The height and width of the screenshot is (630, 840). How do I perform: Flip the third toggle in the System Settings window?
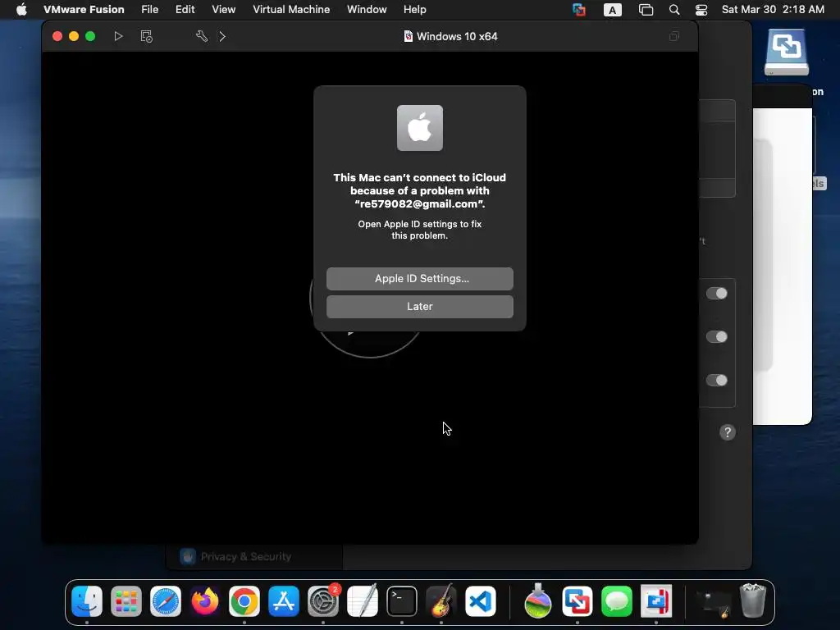pyautogui.click(x=716, y=381)
